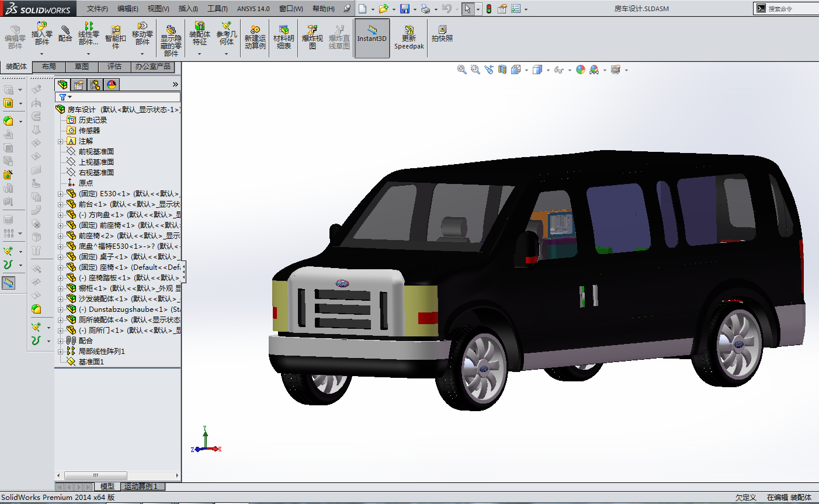Switch to the 草图 tab
The width and height of the screenshot is (819, 504).
tap(82, 67)
